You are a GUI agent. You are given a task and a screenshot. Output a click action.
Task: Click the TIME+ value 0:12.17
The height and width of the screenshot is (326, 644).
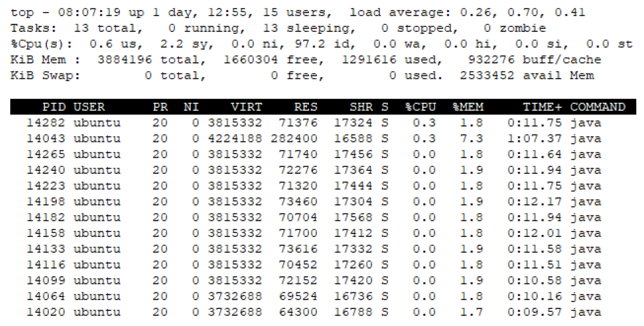click(534, 202)
